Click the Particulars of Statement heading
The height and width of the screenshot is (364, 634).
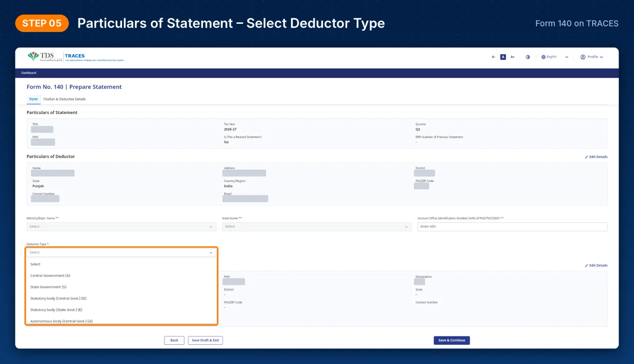(52, 112)
